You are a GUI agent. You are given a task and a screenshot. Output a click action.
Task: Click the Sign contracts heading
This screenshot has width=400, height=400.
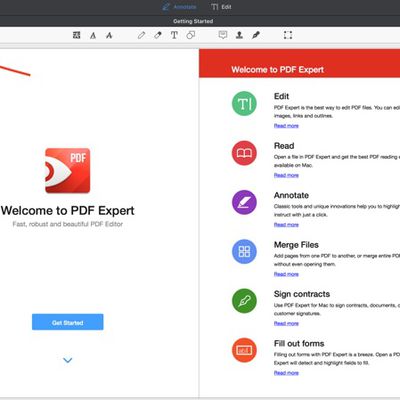(302, 294)
